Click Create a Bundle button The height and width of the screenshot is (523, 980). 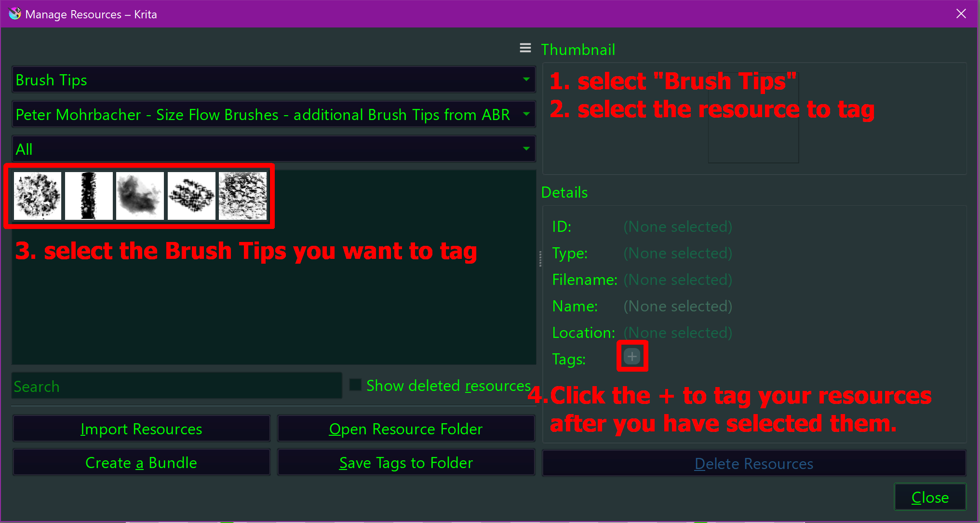(x=141, y=462)
